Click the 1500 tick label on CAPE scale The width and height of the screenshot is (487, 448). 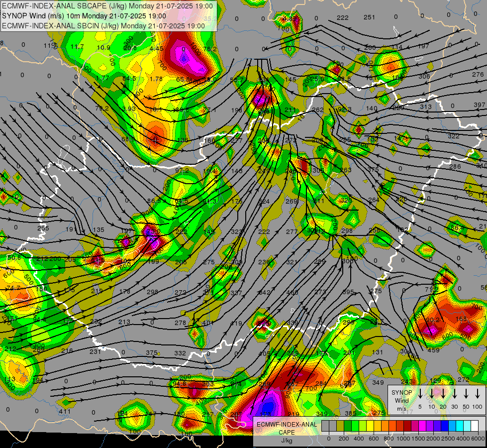[x=418, y=439]
